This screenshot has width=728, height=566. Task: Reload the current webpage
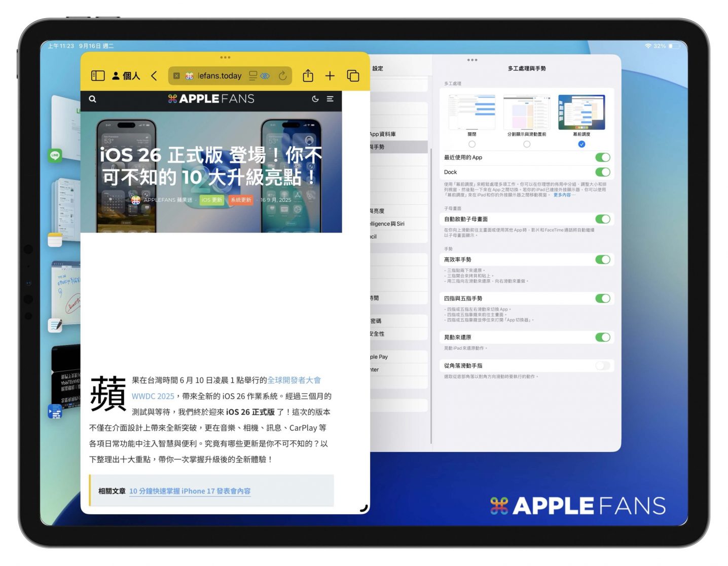pos(283,76)
